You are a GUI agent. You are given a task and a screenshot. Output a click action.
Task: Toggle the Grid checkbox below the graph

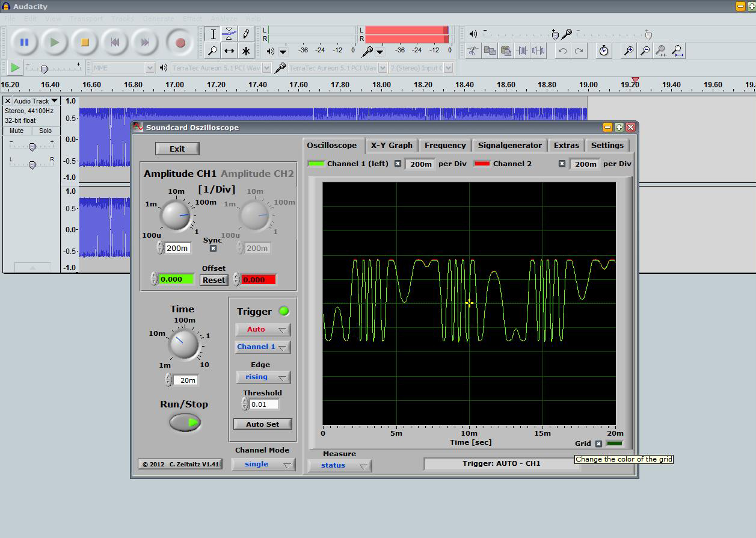[x=598, y=444]
